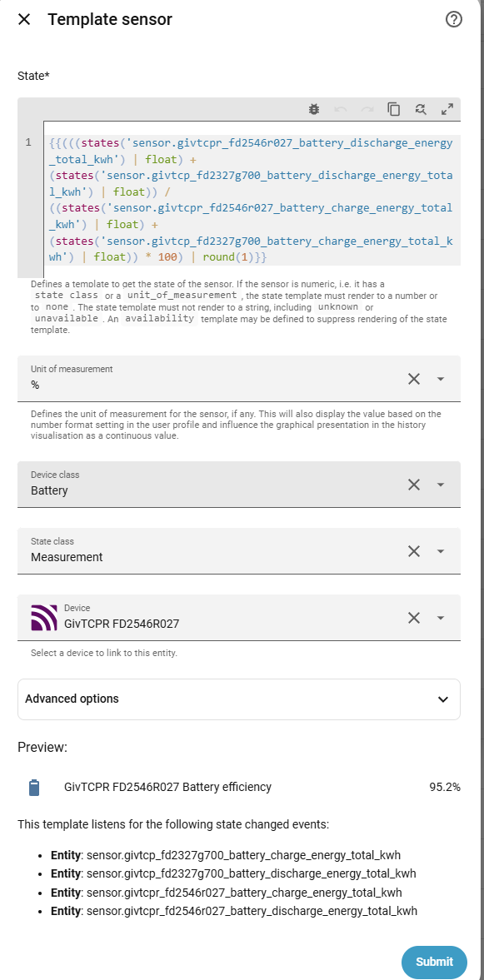Clear the Battery device class selection
This screenshot has width=484, height=980.
pos(414,485)
